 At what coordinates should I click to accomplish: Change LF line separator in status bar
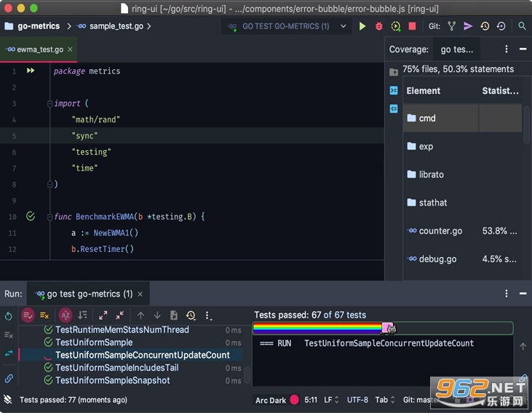point(331,400)
